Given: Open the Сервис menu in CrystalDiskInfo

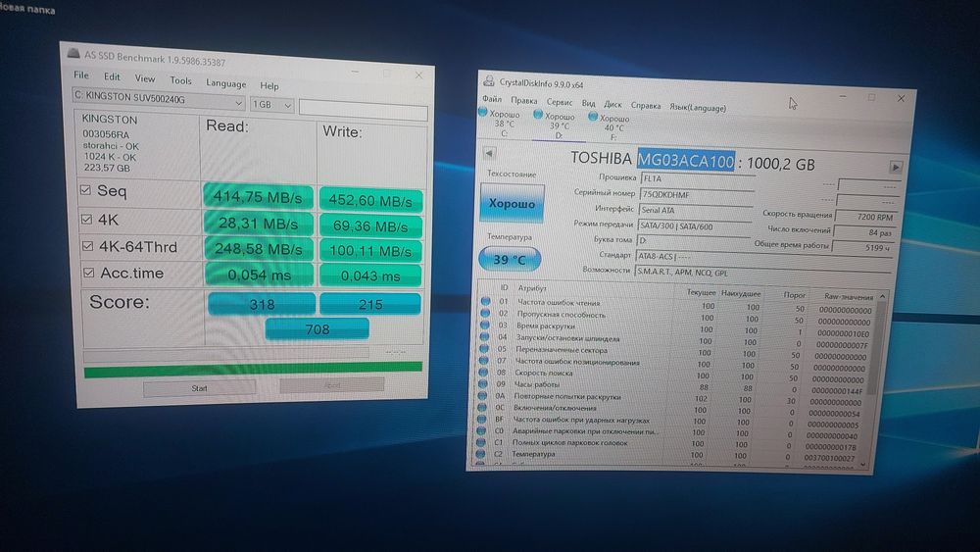Looking at the screenshot, I should click(560, 102).
